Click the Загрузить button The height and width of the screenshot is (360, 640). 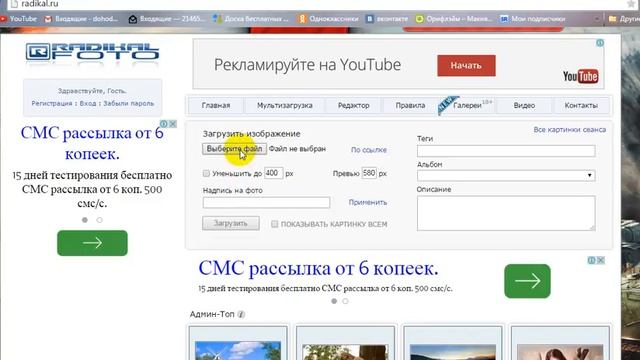tap(231, 223)
